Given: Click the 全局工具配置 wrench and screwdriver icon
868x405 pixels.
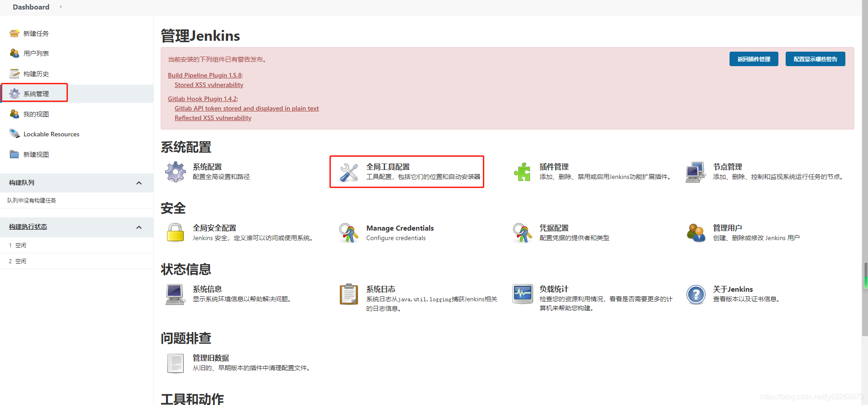Looking at the screenshot, I should click(349, 172).
